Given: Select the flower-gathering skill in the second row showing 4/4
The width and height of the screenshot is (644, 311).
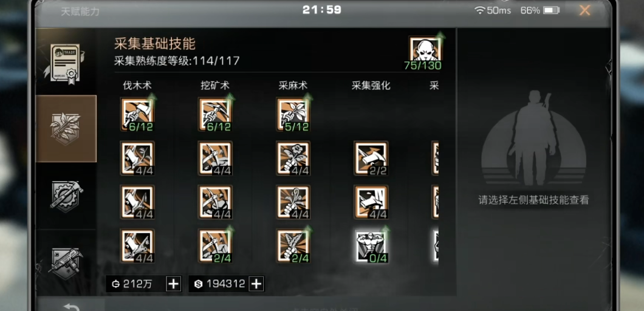Looking at the screenshot, I should click(x=293, y=158).
